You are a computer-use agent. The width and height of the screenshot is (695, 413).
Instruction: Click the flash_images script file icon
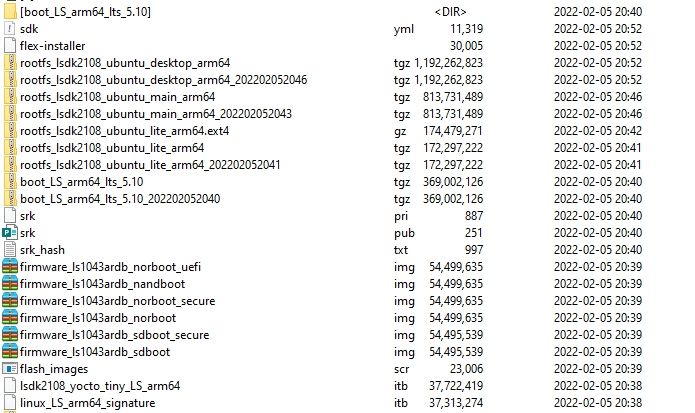tap(10, 368)
